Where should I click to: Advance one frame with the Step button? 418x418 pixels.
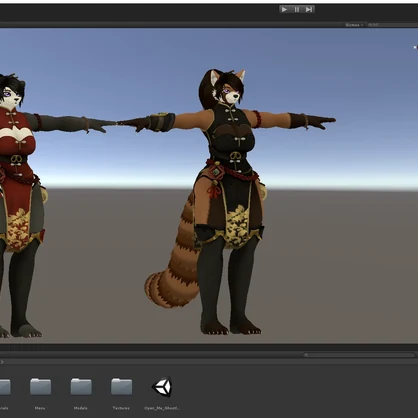coord(309,9)
